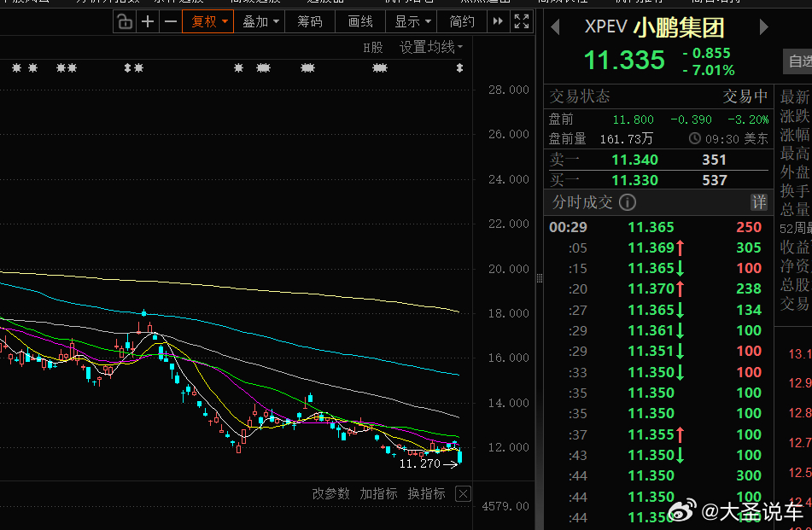Click the :20 trade price 11.370

point(651,288)
